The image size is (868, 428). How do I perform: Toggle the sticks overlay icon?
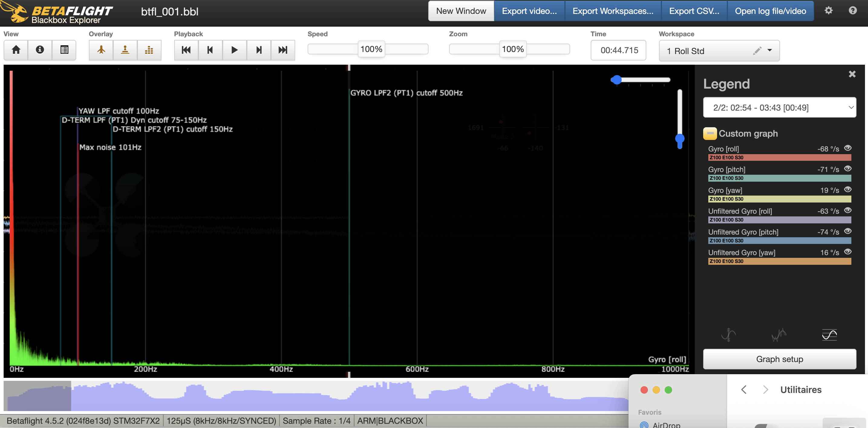(x=125, y=50)
